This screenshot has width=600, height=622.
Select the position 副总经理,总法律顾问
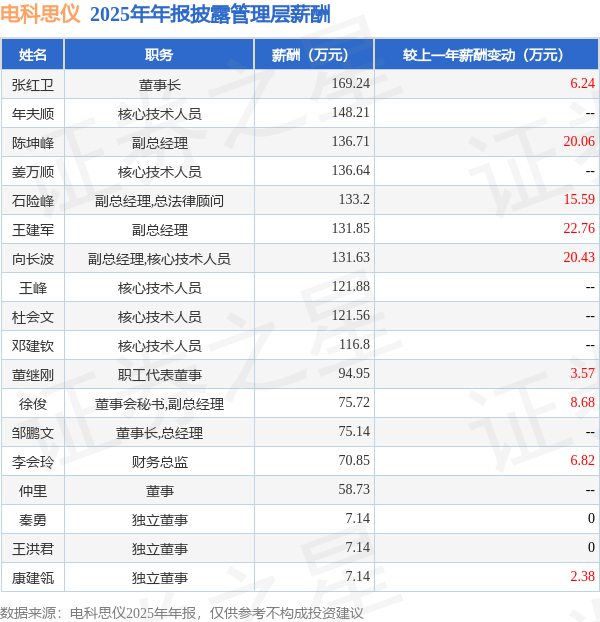159,201
